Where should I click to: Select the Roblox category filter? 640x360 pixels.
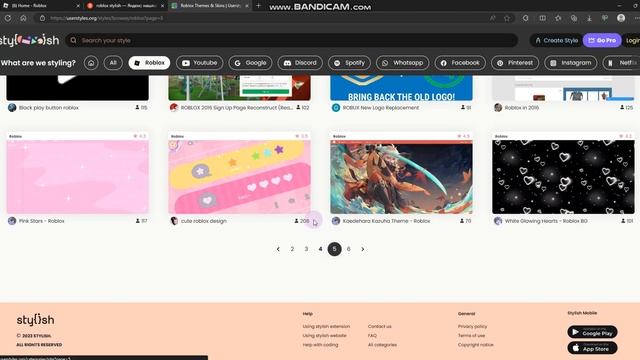tap(149, 63)
